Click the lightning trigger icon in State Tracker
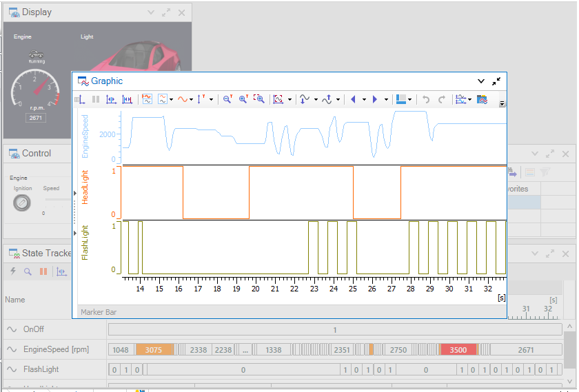 pos(13,271)
